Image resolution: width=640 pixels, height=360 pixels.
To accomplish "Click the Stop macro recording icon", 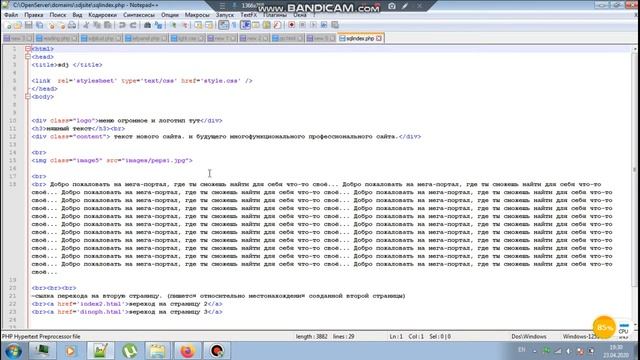I will [x=302, y=25].
